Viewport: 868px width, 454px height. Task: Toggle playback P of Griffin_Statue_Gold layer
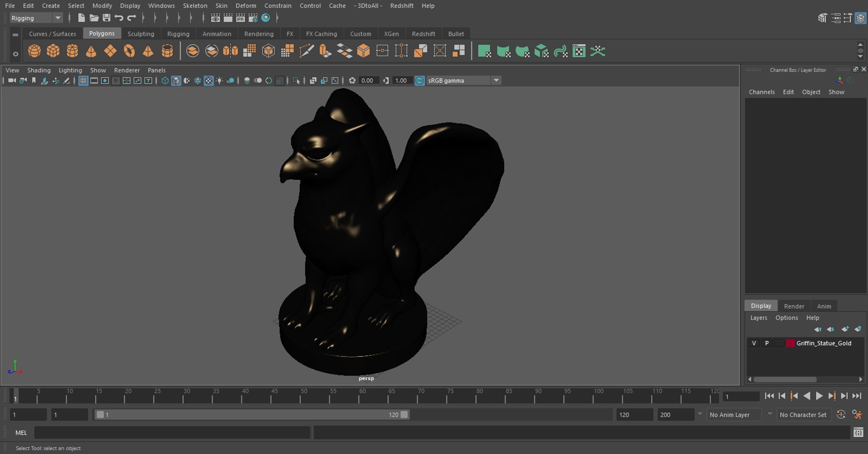(767, 343)
